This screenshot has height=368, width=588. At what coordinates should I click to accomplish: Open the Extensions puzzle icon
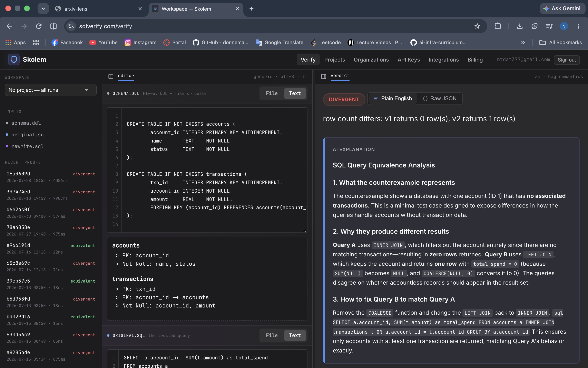click(498, 26)
